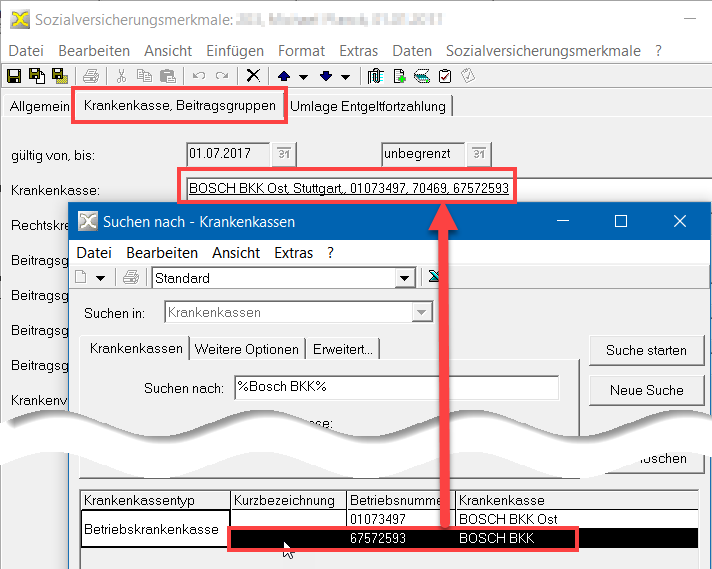Screen dimensions: 712x569
Task: Switch to Umlage Entgeltfortzahlung tab
Action: coord(368,106)
